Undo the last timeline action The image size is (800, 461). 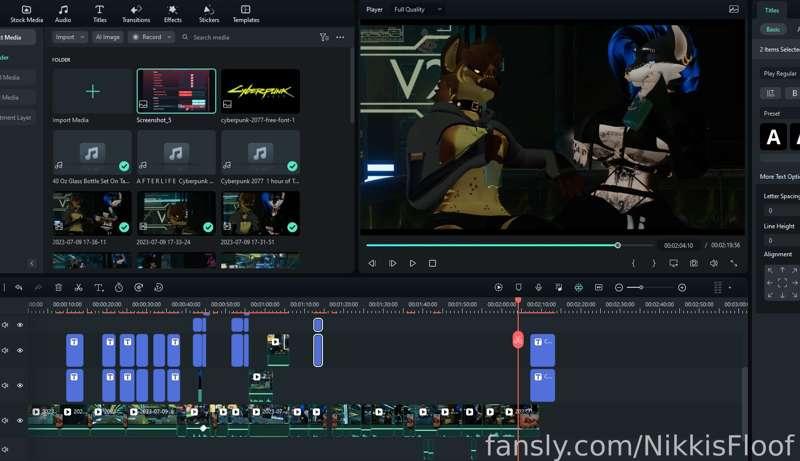(x=19, y=288)
